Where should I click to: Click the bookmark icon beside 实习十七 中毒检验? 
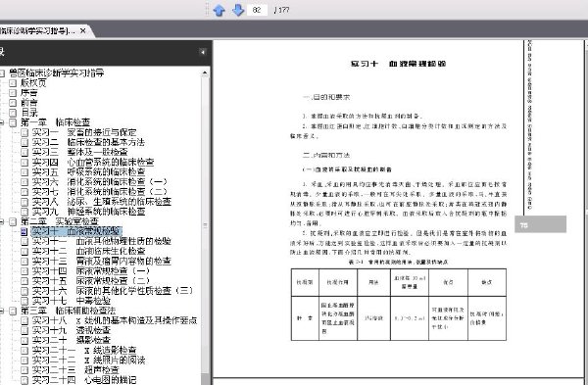[24, 301]
